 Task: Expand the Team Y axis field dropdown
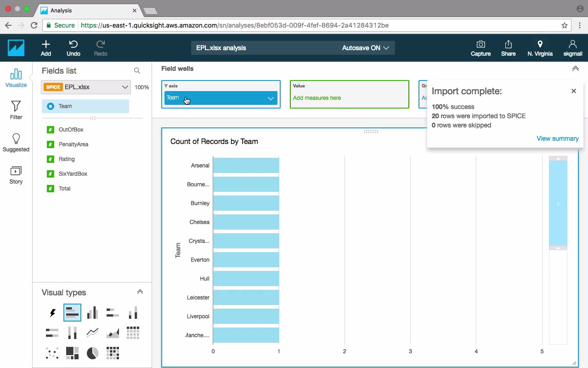[271, 98]
